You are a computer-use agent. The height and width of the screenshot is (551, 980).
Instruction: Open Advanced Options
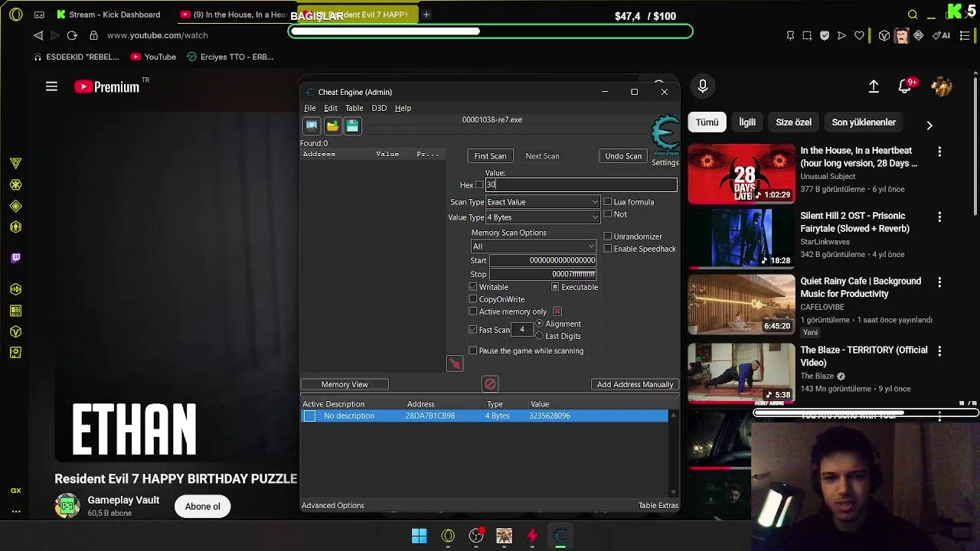tap(332, 505)
